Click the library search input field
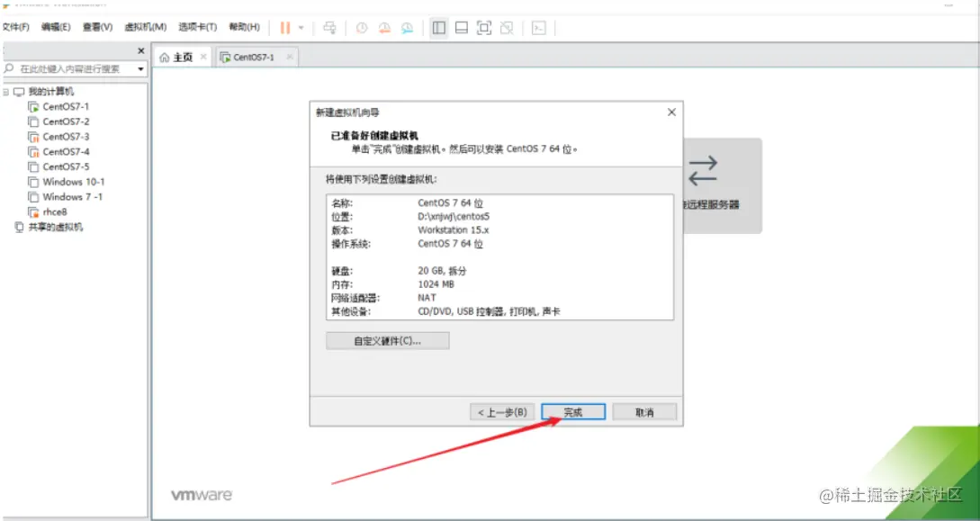980x521 pixels. pos(68,68)
